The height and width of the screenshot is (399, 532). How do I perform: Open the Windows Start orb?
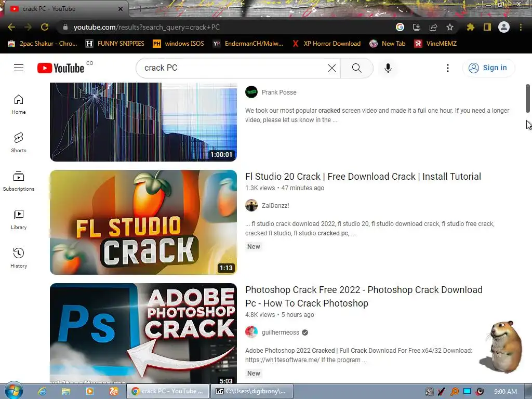pyautogui.click(x=14, y=391)
